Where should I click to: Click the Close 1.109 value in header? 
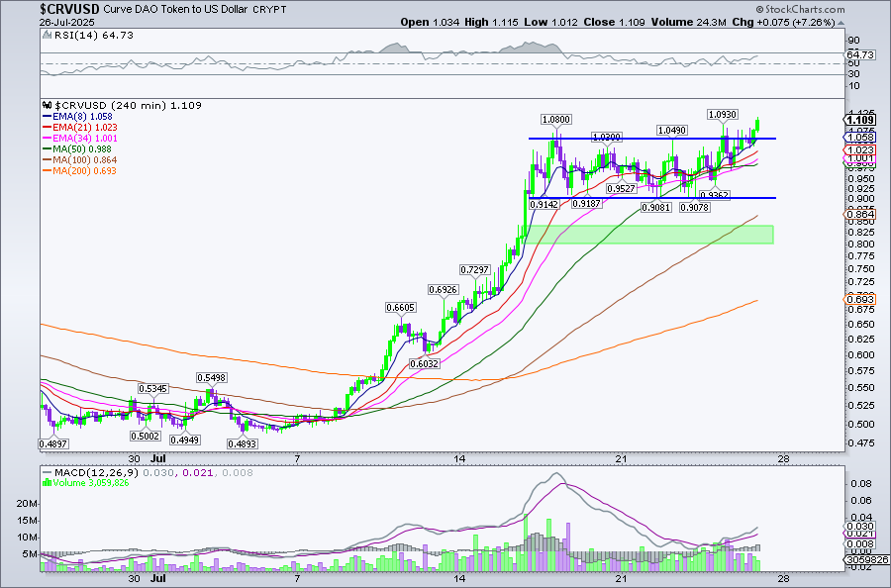[x=614, y=22]
